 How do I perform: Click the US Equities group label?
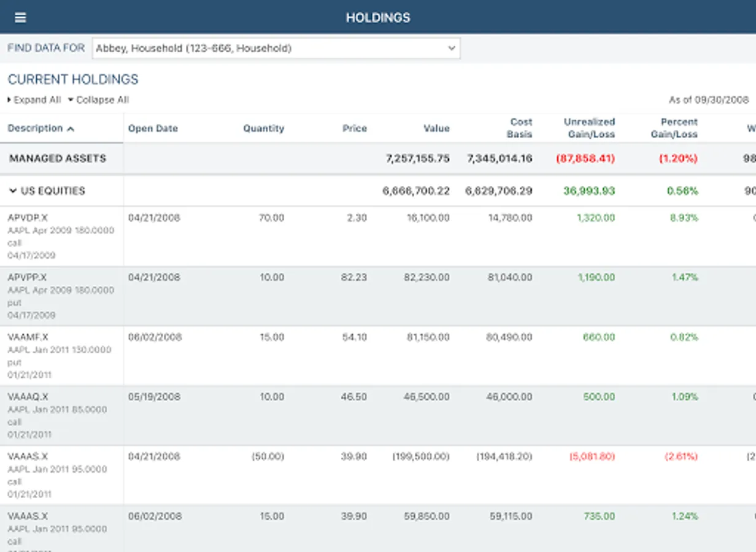click(53, 191)
